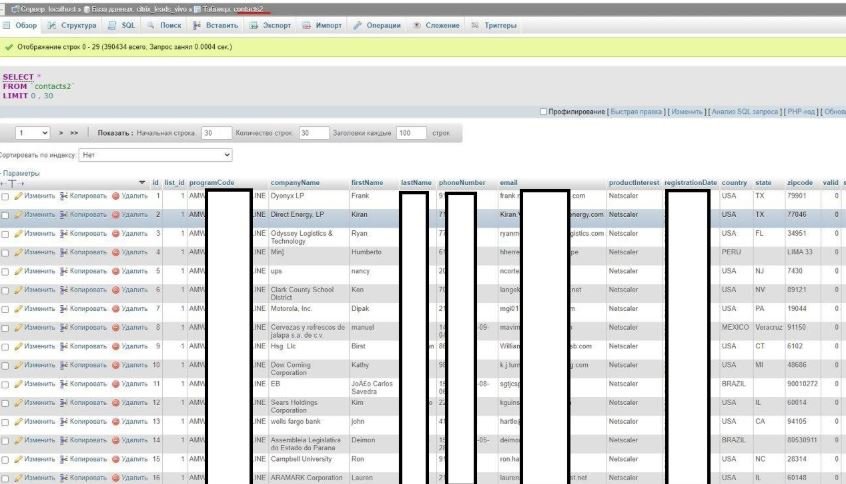
Task: Focus the Количество строк input field
Action: [x=313, y=133]
